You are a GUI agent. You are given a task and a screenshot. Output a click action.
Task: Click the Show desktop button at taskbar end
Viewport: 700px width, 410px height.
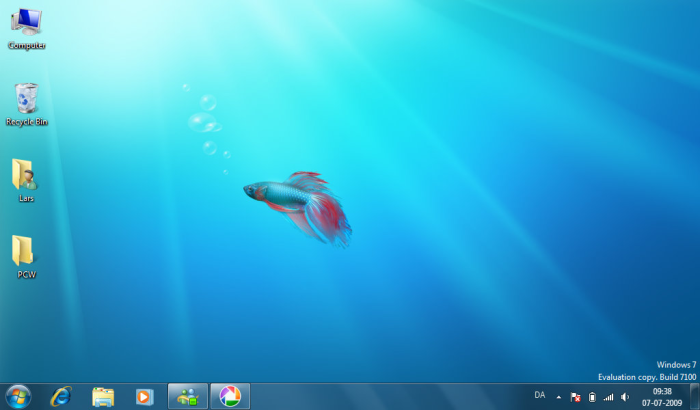pyautogui.click(x=694, y=396)
